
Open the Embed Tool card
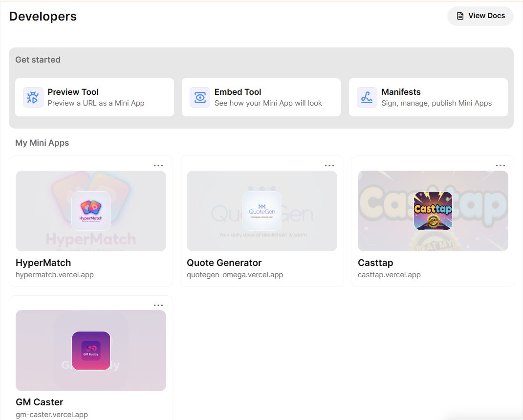261,97
